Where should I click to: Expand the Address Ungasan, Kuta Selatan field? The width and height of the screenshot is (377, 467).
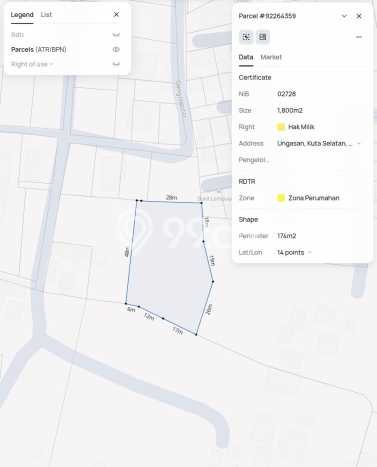click(x=359, y=144)
